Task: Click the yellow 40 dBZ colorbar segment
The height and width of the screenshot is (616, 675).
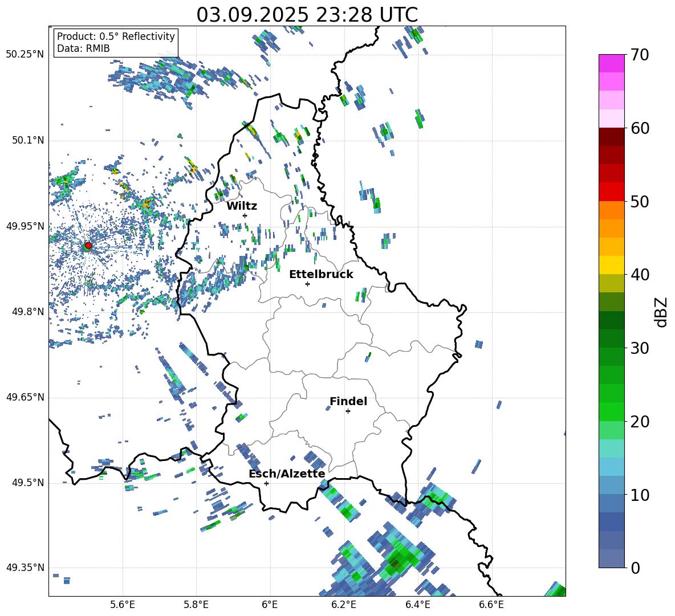Action: click(611, 265)
